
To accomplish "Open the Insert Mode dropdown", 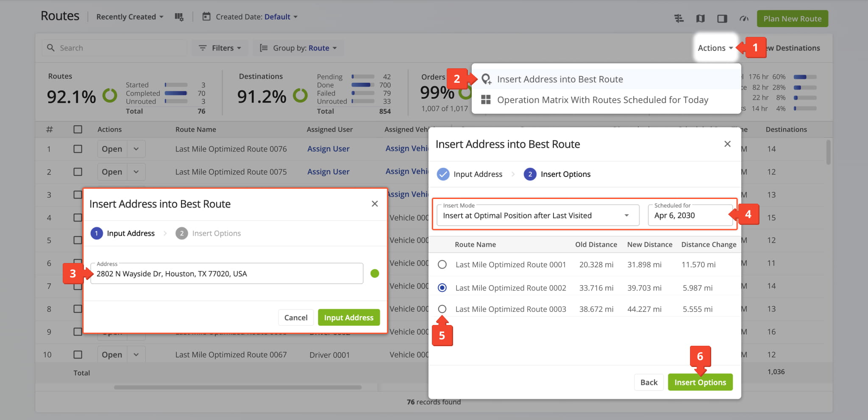I will (x=537, y=215).
